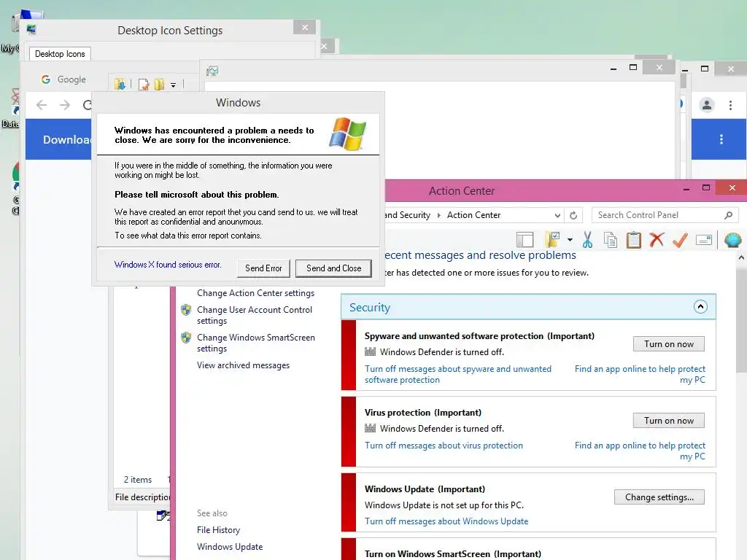Viewport: 747px width, 560px height.
Task: Open Windows Update link under See also
Action: (230, 547)
